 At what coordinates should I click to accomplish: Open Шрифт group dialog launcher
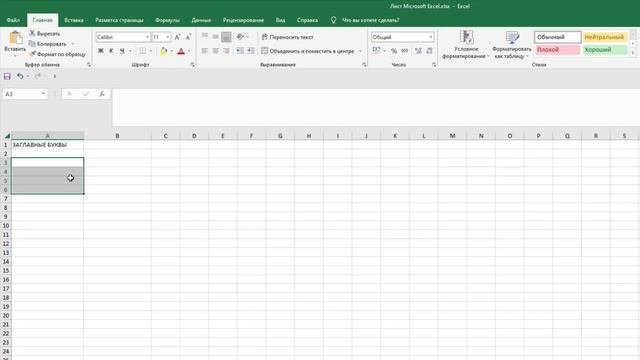point(192,64)
